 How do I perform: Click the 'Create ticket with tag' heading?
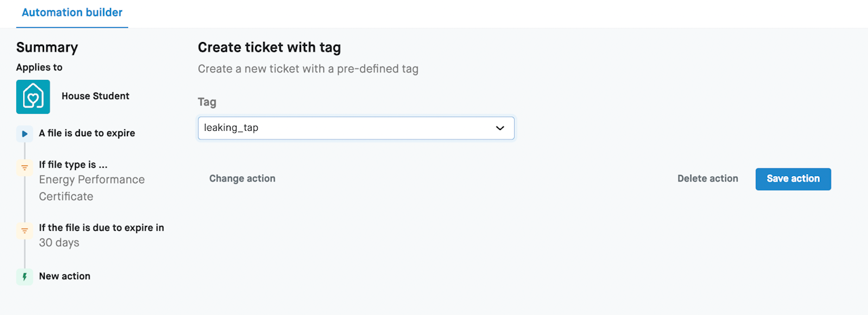269,47
